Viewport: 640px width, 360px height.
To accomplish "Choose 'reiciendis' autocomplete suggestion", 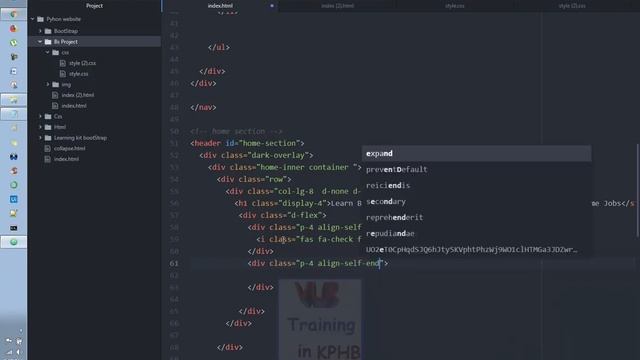I will tap(476, 185).
